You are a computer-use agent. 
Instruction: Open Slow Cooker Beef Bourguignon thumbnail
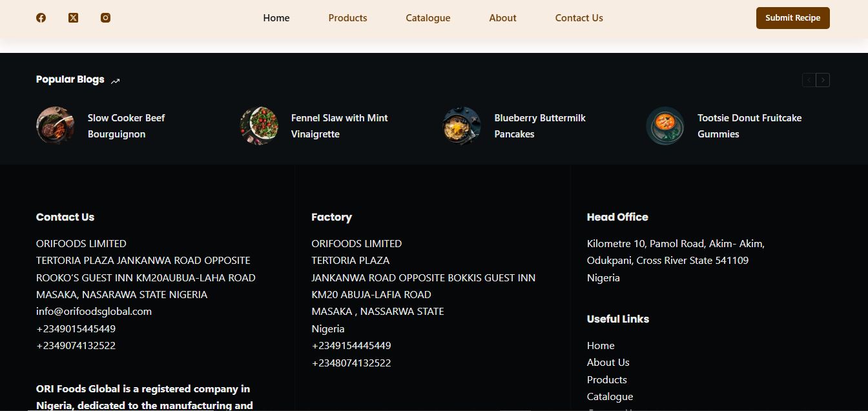click(56, 126)
